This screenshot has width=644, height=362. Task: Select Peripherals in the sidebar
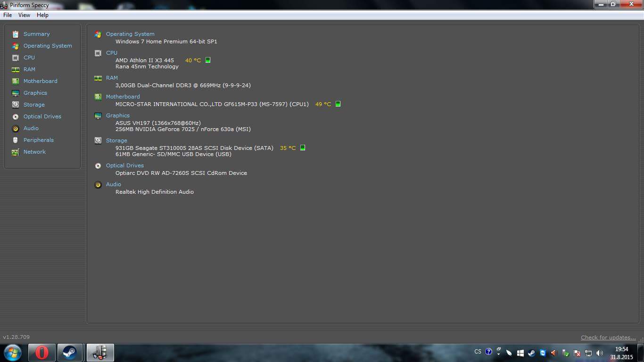pyautogui.click(x=39, y=140)
